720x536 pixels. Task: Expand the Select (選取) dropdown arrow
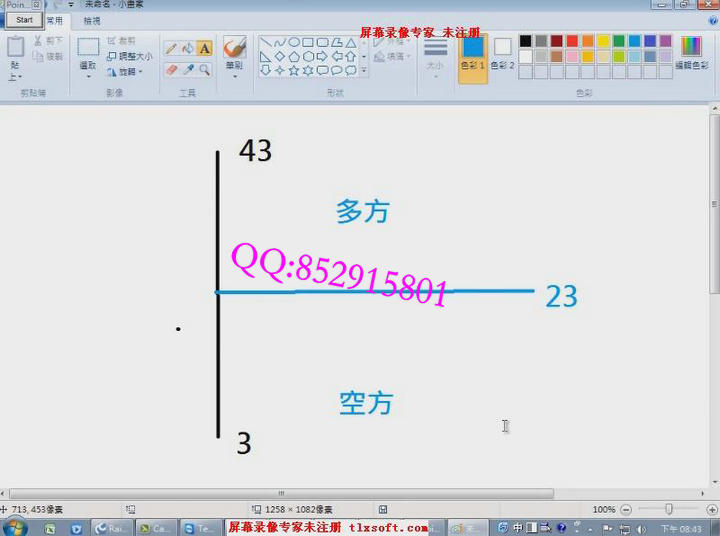[88, 75]
